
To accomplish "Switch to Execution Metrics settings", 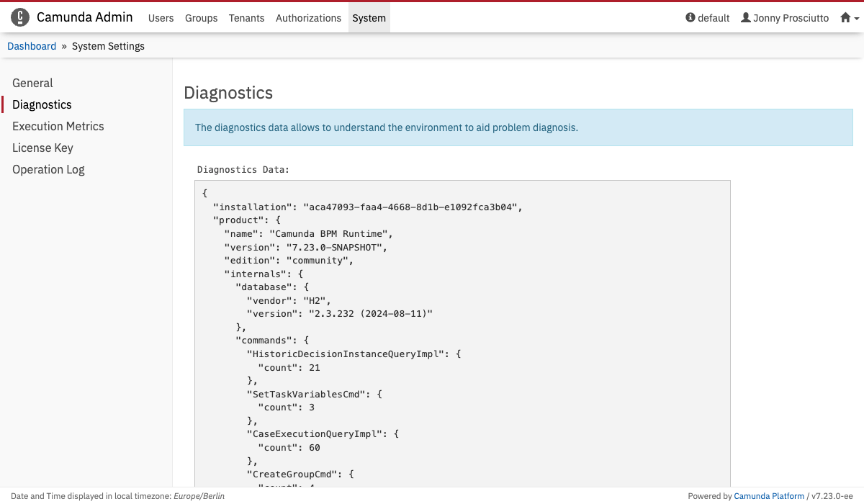I will tap(58, 126).
